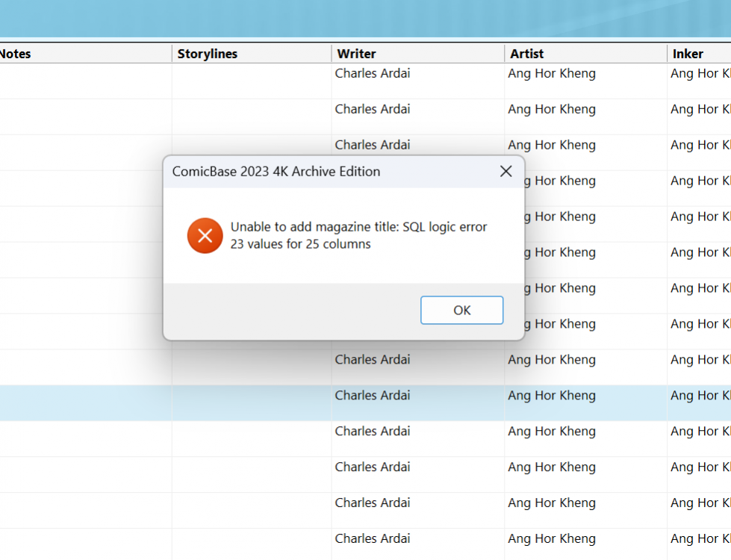Sort by the Writer column header
This screenshot has height=560, width=731.
coord(356,54)
